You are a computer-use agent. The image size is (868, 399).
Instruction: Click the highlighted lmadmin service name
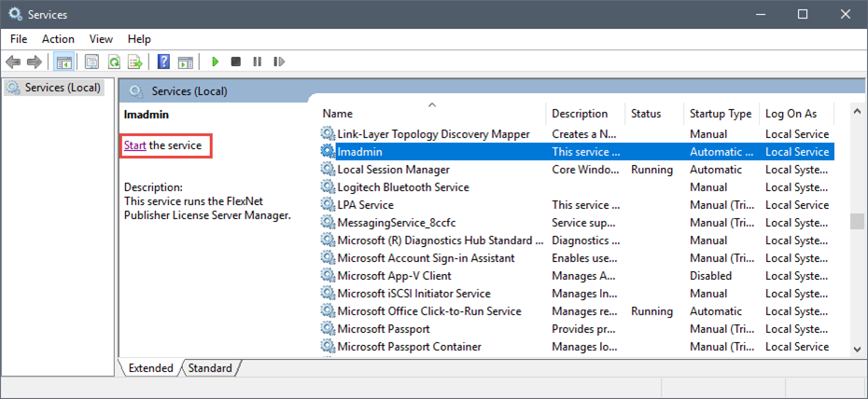pyautogui.click(x=360, y=152)
